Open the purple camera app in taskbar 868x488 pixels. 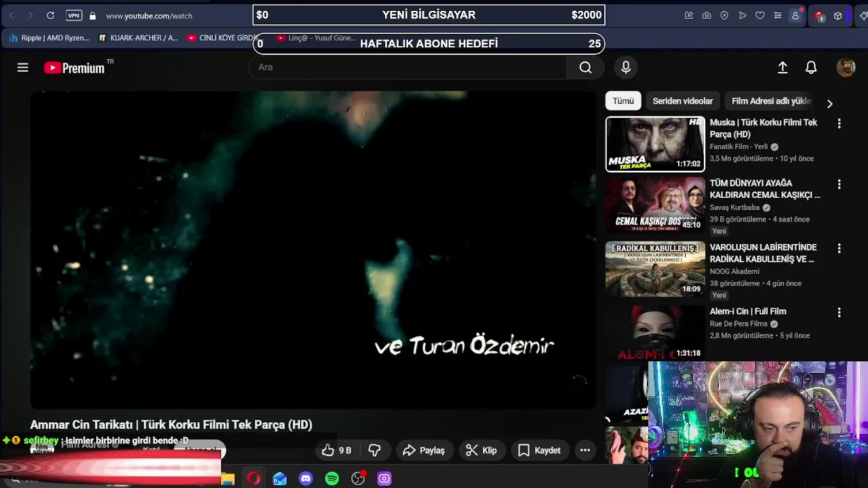pos(384,479)
